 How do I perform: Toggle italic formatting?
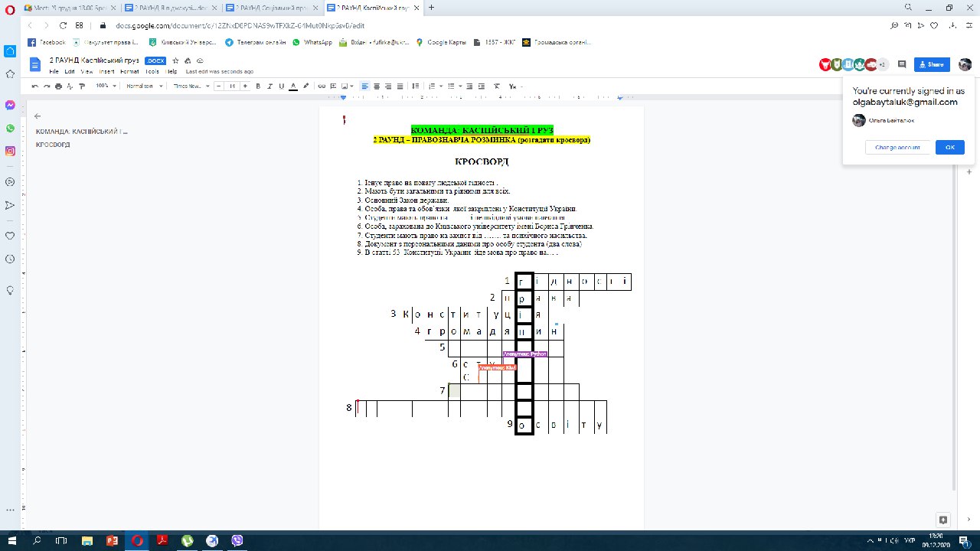[269, 86]
